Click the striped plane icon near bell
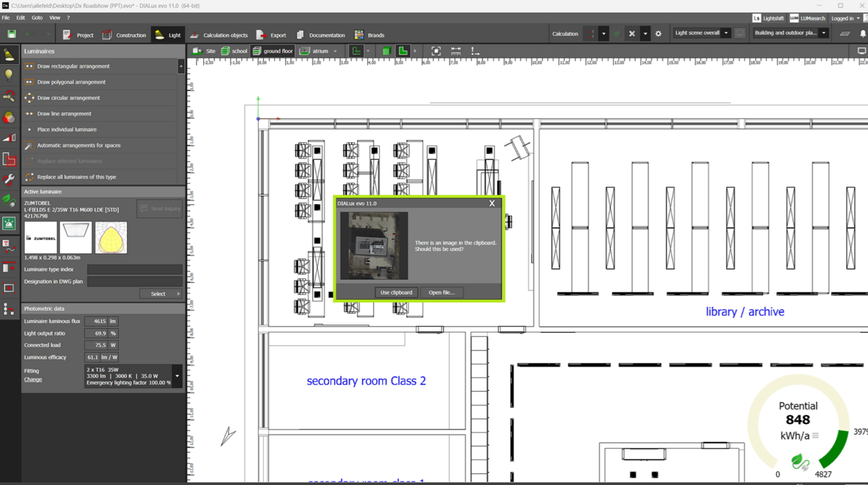This screenshot has height=485, width=868. (x=845, y=34)
